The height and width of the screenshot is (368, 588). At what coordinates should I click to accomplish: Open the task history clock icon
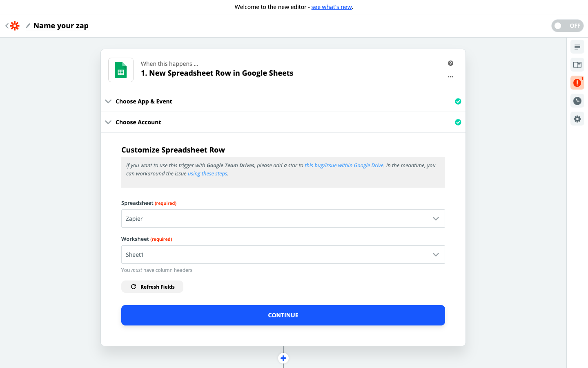point(577,101)
